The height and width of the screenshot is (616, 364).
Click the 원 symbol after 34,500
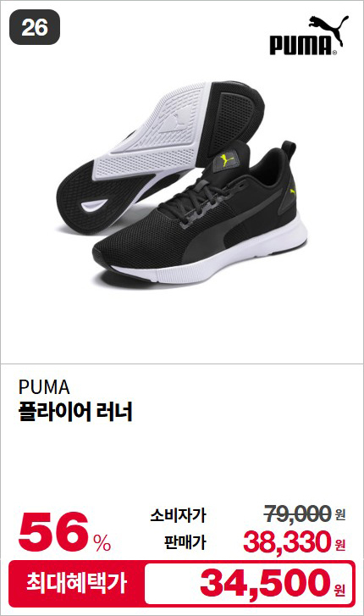point(339,589)
